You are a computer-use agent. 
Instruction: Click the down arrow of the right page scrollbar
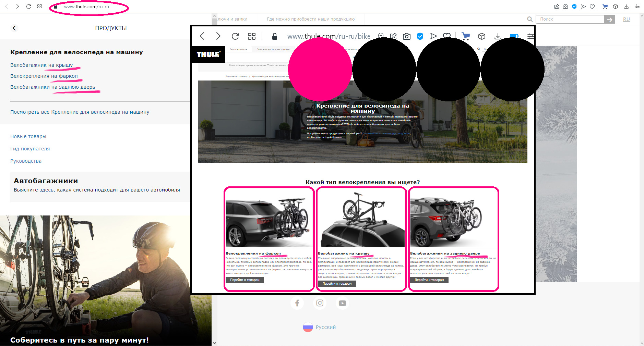click(642, 343)
